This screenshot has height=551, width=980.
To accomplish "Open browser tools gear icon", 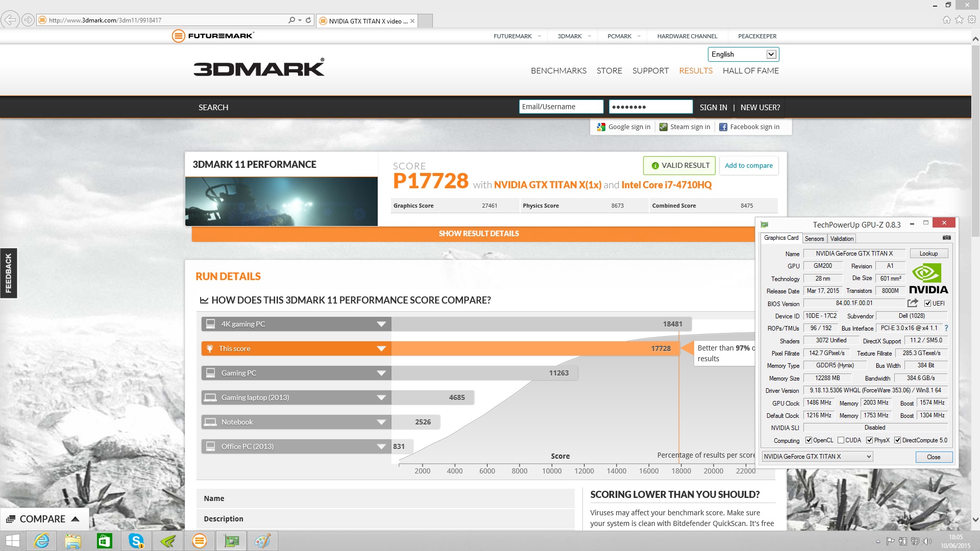I will 972,20.
